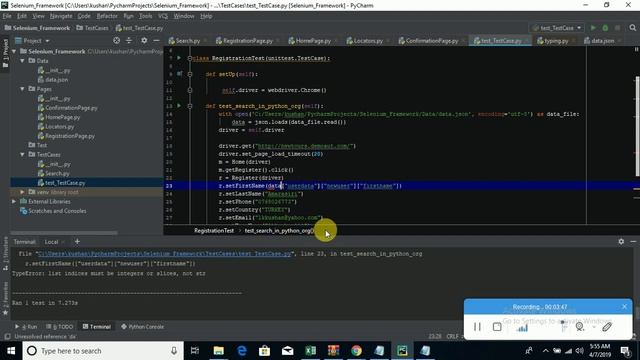Screen dimensions: 640x360
Task: Switch to Locators.py editor tab
Action: coord(368,41)
